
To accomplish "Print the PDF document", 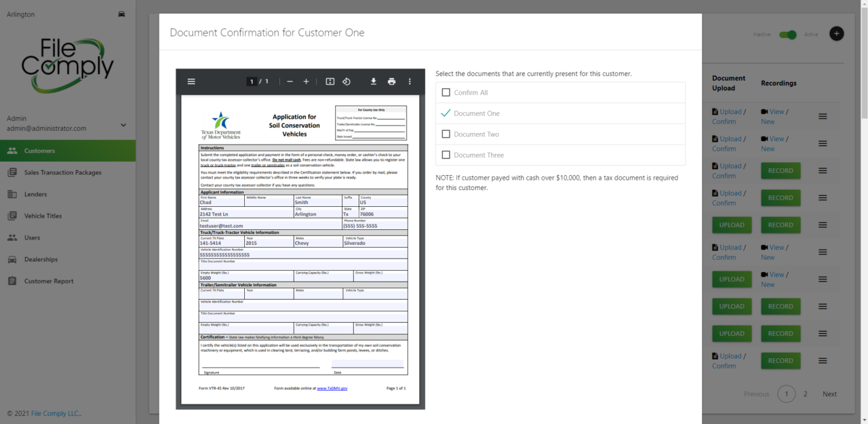I will coord(391,81).
